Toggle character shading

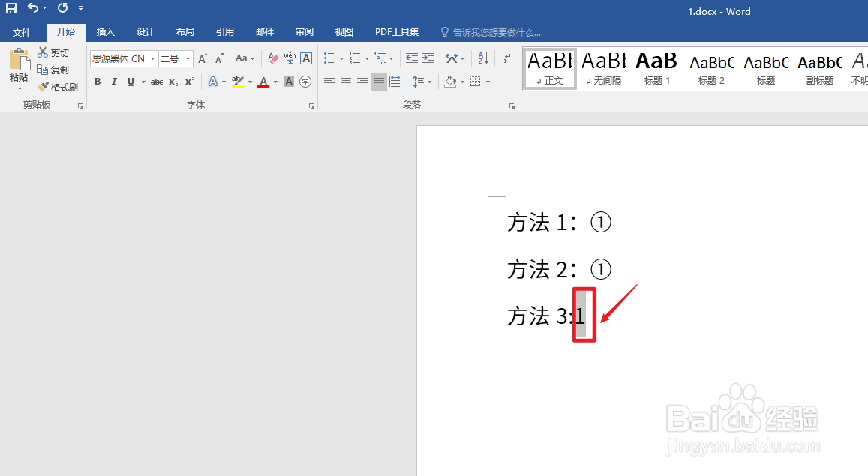point(288,82)
